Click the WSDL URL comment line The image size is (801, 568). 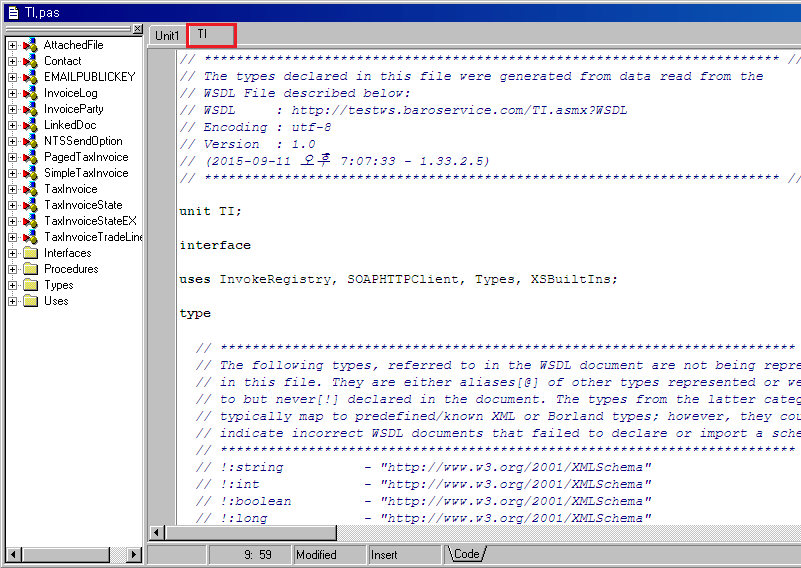[x=403, y=110]
